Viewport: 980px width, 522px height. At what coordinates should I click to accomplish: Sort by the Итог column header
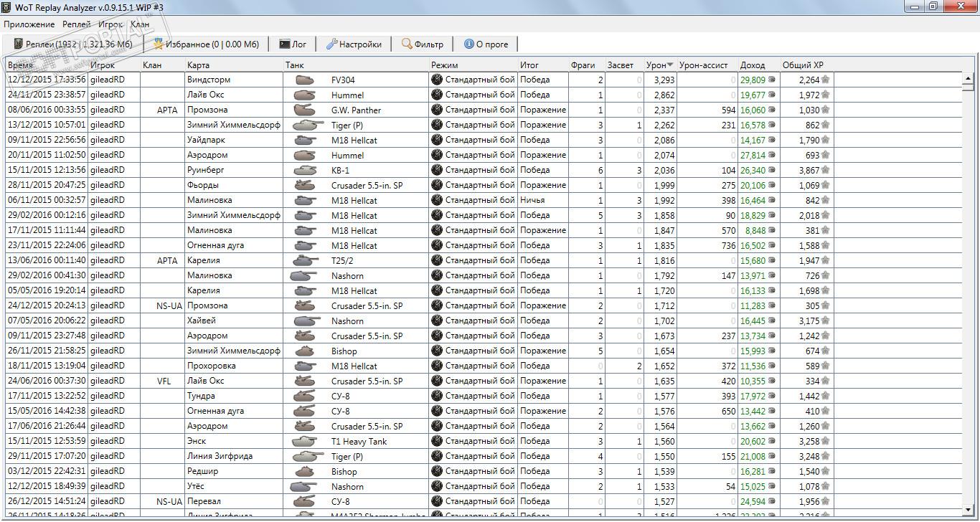[543, 65]
